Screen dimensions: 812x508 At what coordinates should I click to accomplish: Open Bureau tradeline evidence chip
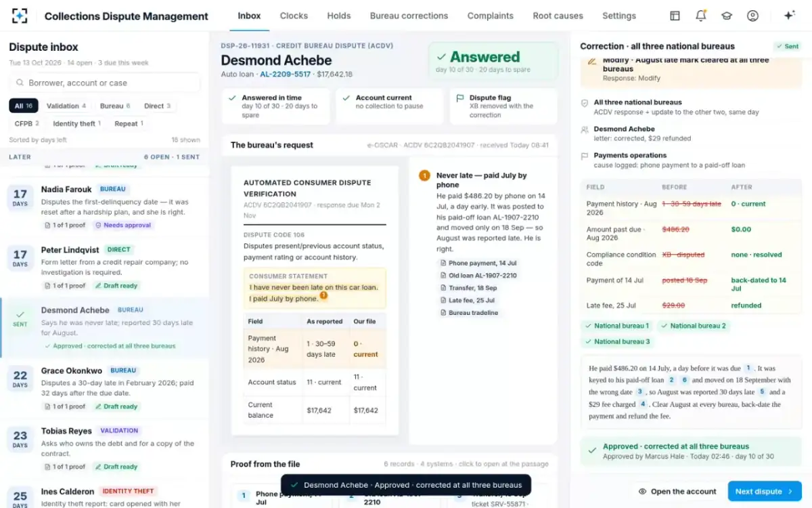click(x=468, y=313)
